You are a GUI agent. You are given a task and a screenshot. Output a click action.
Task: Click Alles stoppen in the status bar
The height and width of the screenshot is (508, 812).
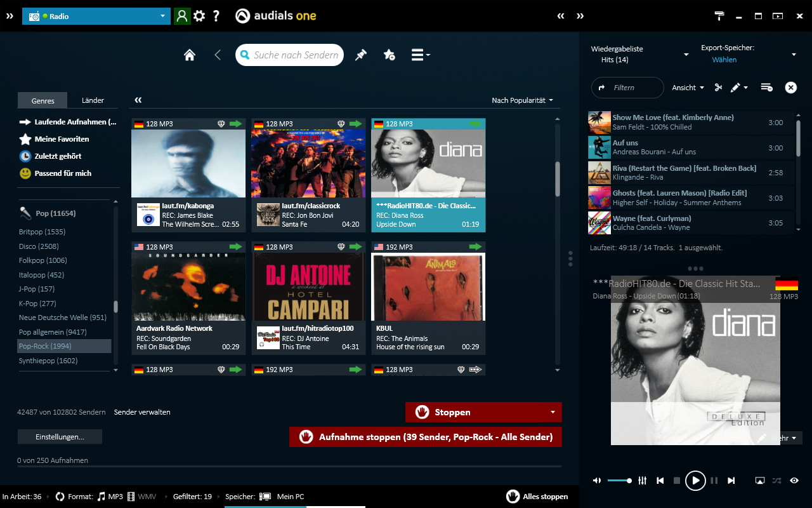click(537, 497)
